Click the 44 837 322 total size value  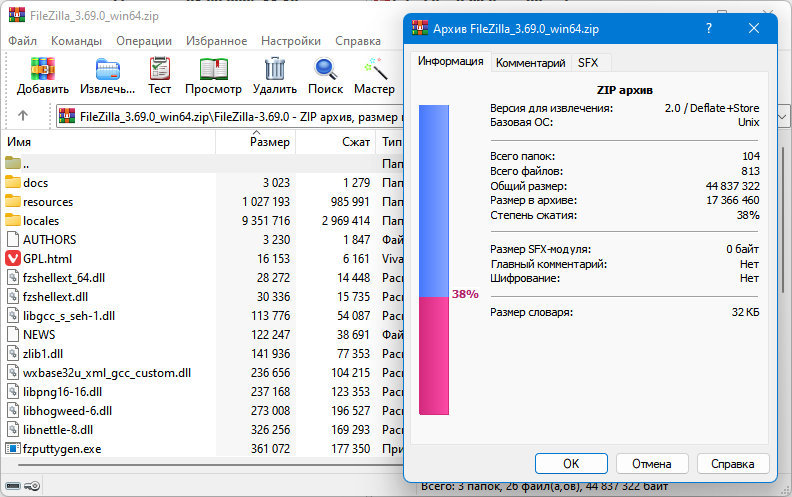[x=732, y=186]
